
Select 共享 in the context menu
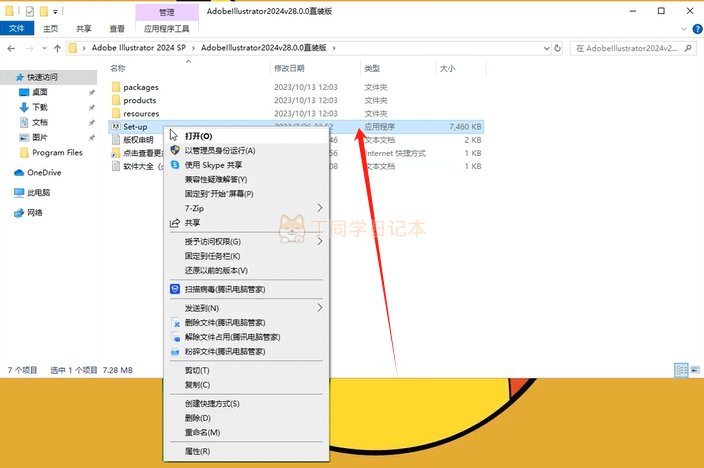(x=246, y=223)
